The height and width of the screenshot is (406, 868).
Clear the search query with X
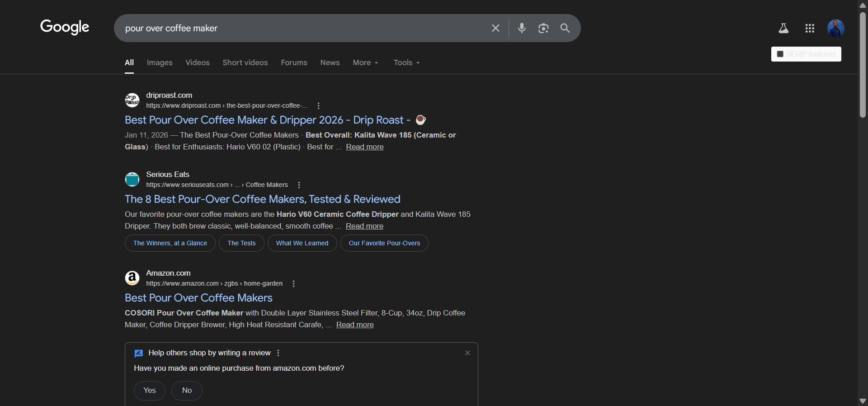point(495,28)
